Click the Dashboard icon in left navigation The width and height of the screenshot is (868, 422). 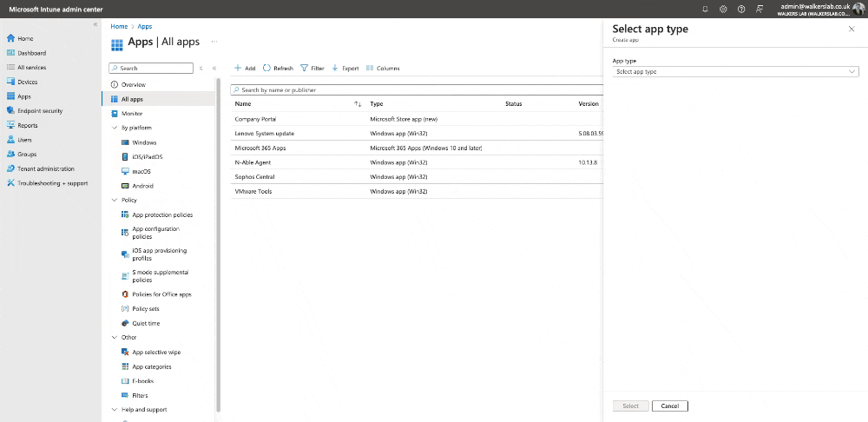pyautogui.click(x=10, y=53)
